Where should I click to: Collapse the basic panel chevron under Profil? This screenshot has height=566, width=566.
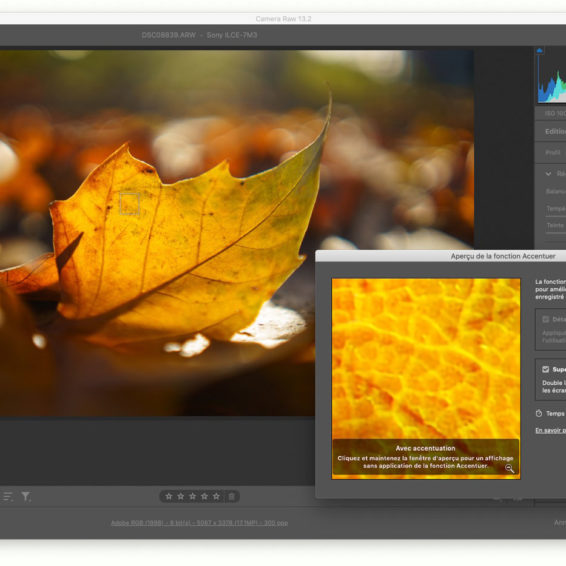point(548,174)
